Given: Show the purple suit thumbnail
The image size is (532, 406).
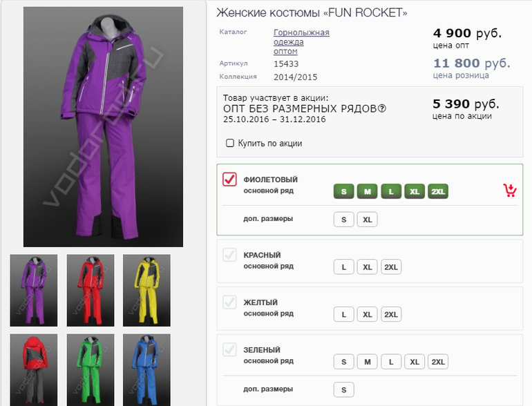Looking at the screenshot, I should (33, 290).
